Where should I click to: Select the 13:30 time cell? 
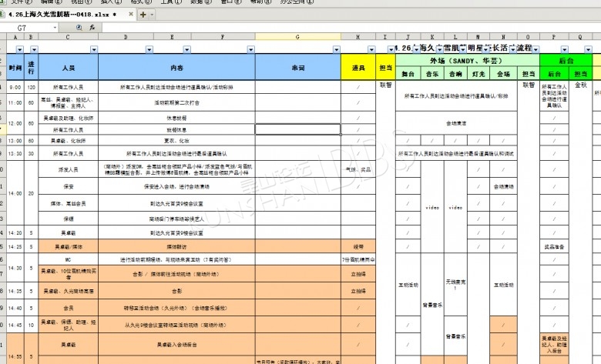click(15, 153)
